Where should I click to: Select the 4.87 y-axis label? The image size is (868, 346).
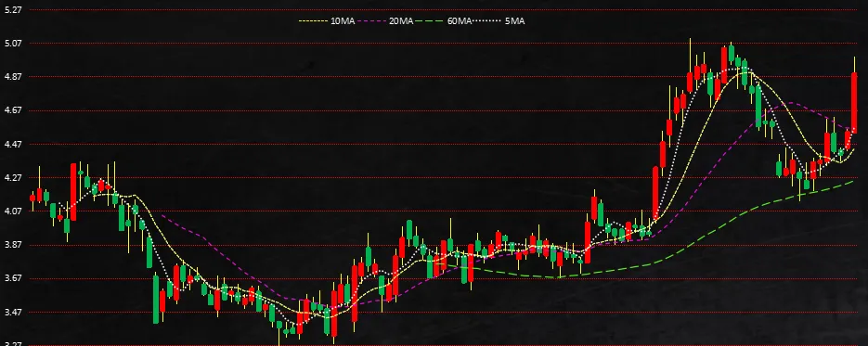(13, 77)
